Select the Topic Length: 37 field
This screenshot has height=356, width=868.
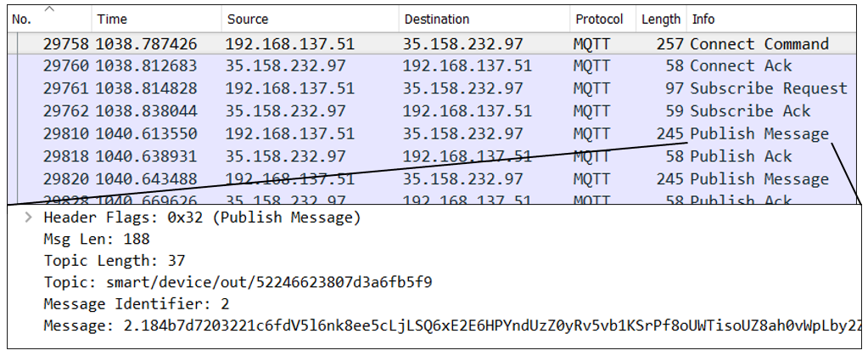click(115, 261)
